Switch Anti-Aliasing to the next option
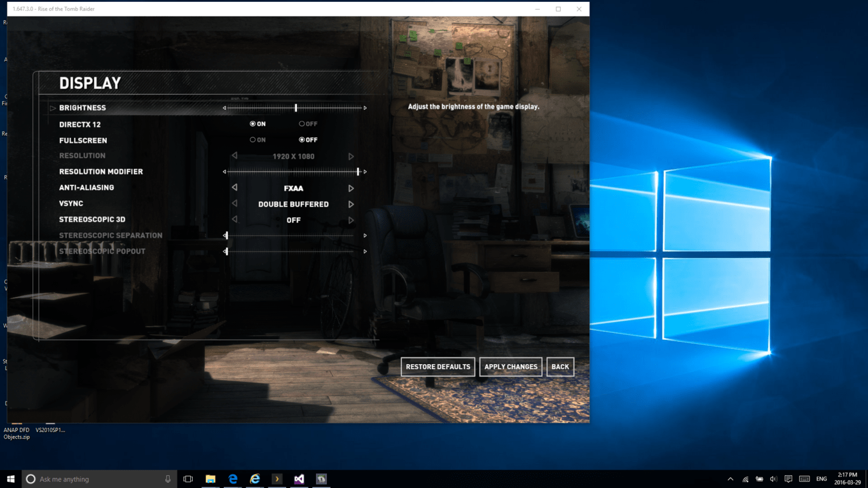Screen dimensions: 868x488 [351, 188]
